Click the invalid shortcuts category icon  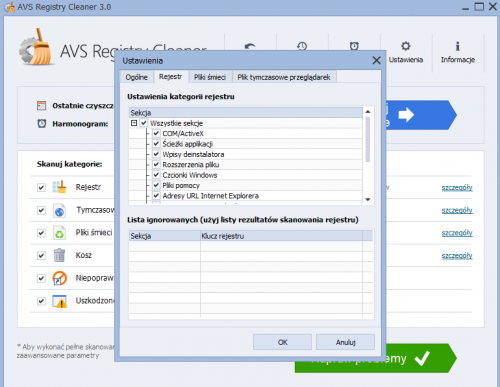click(60, 278)
